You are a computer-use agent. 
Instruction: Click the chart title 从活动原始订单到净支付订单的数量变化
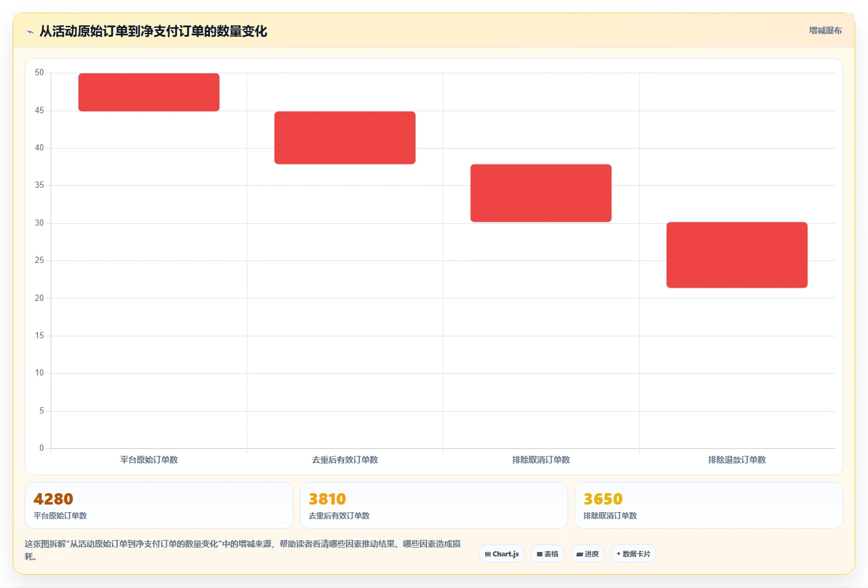pyautogui.click(x=153, y=31)
